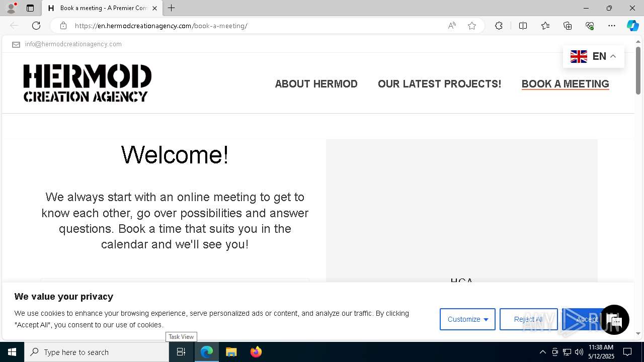Viewport: 644px width, 362px height.
Task: Click the info@hermodcreationagency.com email link
Action: point(73,44)
